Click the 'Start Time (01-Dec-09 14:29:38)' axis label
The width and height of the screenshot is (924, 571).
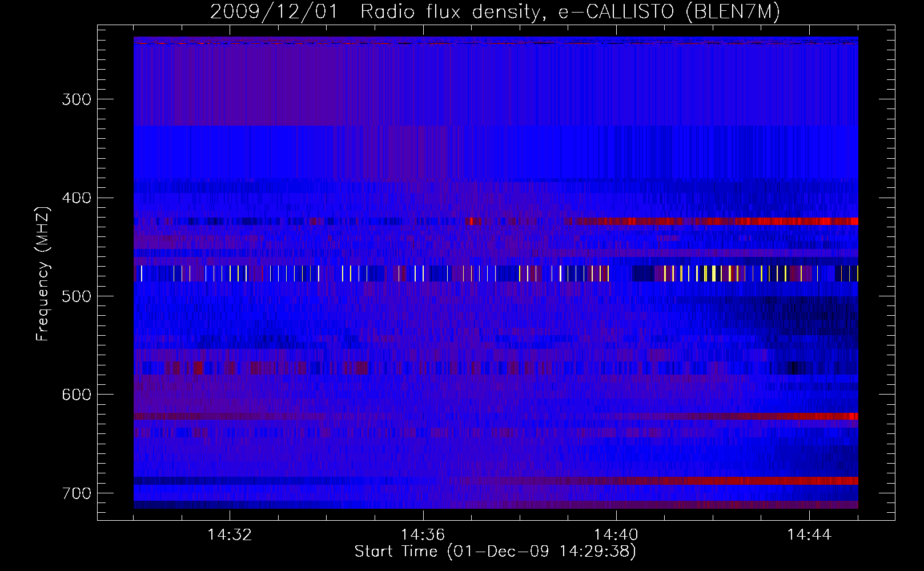pyautogui.click(x=495, y=552)
